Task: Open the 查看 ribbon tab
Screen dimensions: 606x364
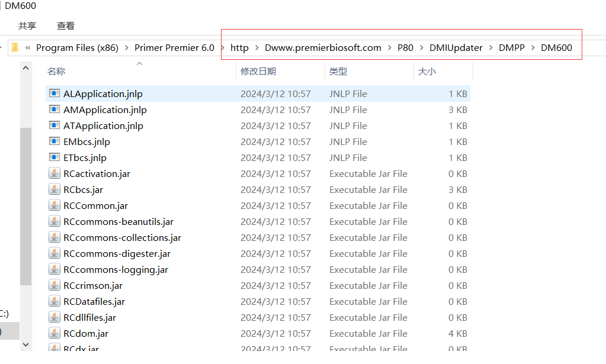Action: pyautogui.click(x=66, y=26)
